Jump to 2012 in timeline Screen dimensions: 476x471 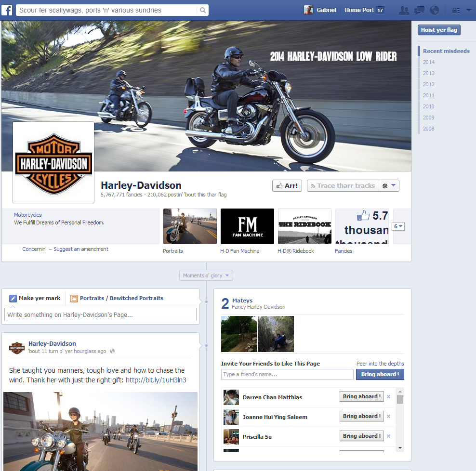[x=429, y=84]
